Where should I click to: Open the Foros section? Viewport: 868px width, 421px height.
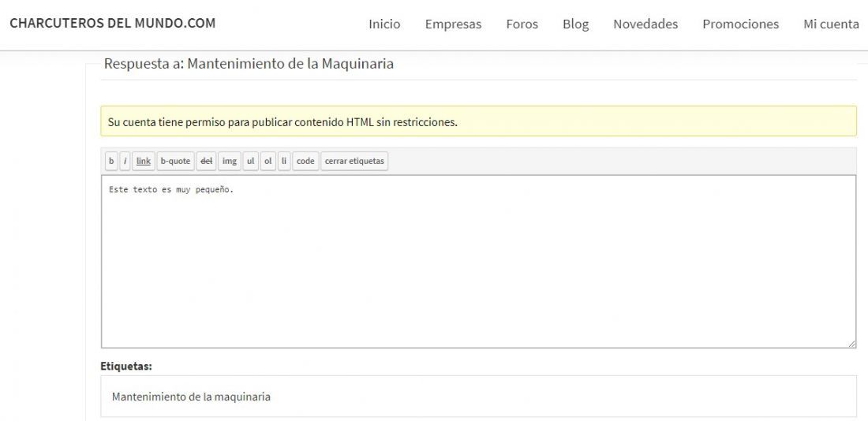coord(522,24)
